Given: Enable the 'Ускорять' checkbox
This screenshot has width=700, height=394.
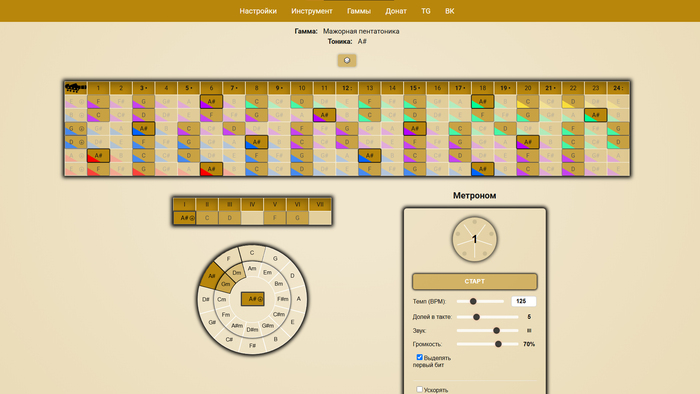Looking at the screenshot, I should click(x=419, y=390).
